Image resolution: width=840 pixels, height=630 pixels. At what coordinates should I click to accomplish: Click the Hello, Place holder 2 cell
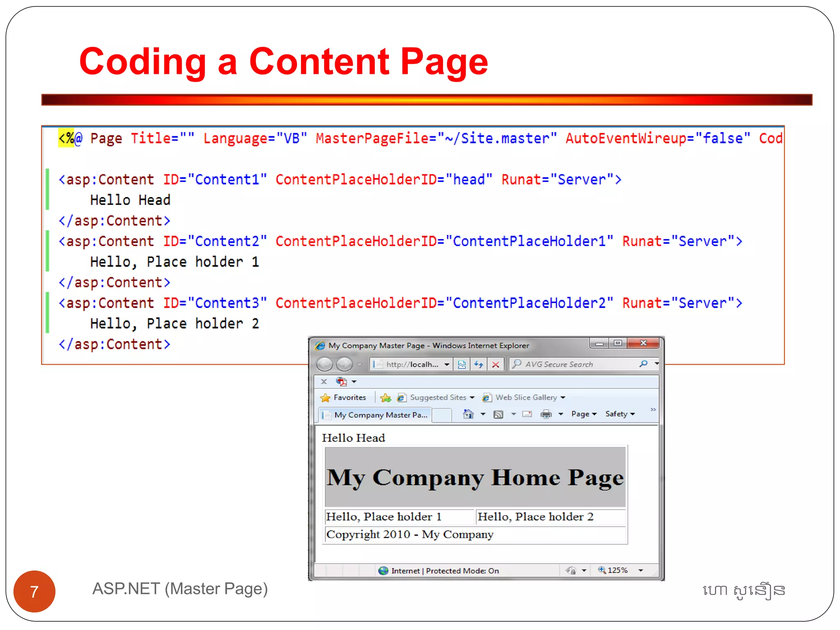tap(551, 517)
